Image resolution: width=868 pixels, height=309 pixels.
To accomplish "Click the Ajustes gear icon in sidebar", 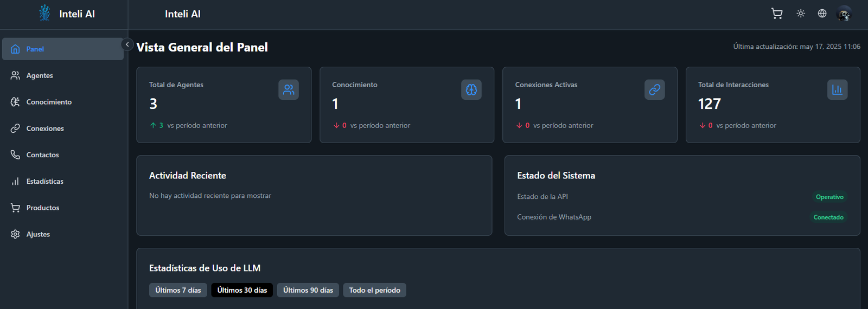I will [x=15, y=234].
